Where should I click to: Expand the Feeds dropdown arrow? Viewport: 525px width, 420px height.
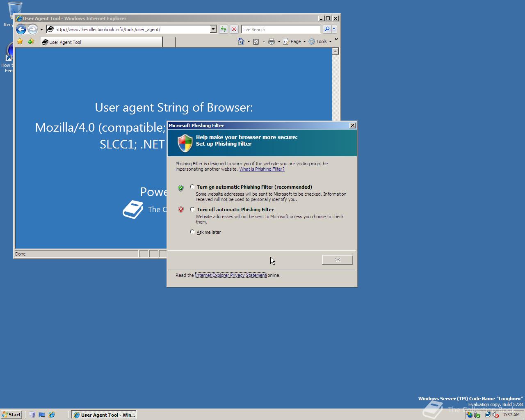264,41
